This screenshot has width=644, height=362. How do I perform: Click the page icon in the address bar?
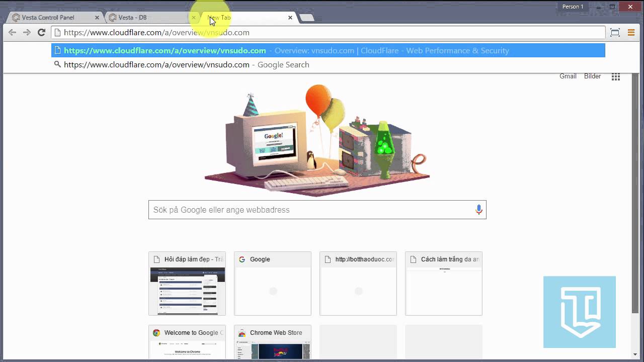click(x=57, y=33)
